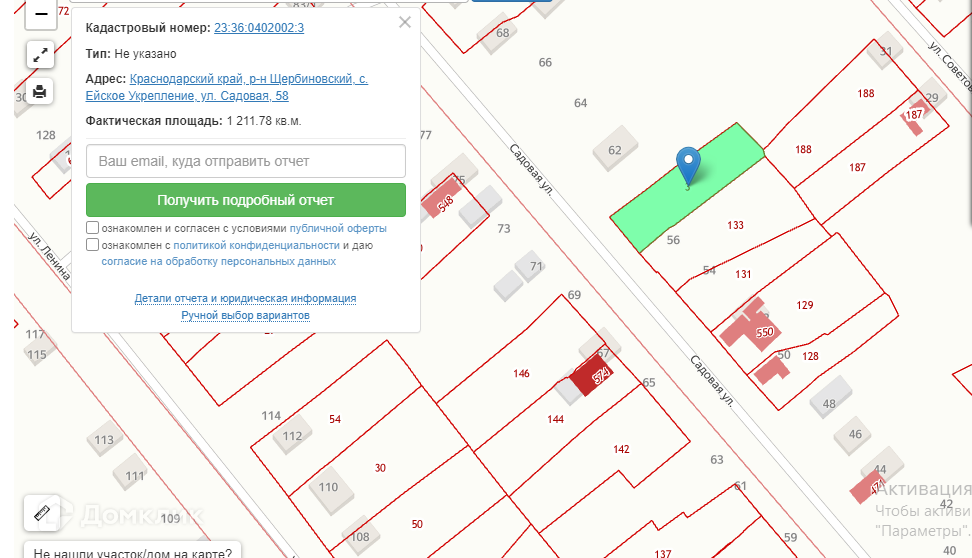Click parcel labeled 146

pos(521,373)
